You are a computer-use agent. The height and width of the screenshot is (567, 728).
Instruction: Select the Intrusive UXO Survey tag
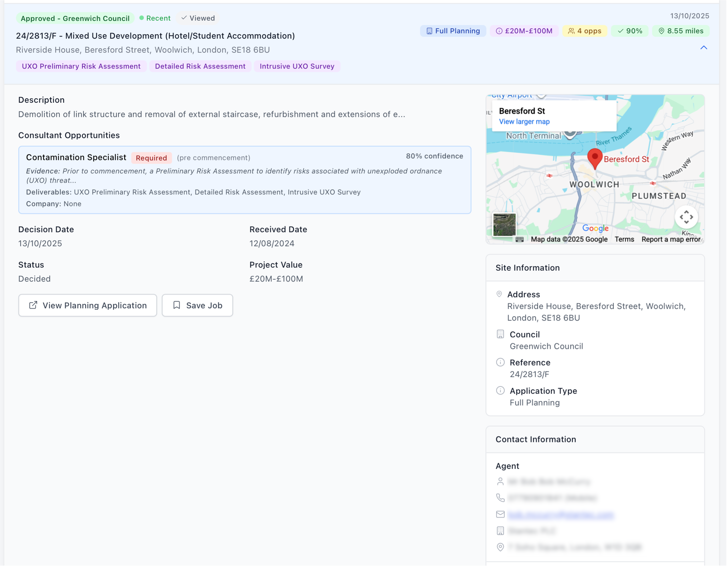[x=298, y=66]
